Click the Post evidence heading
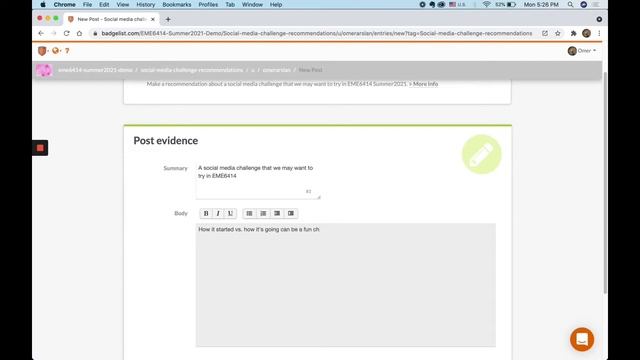 click(166, 140)
